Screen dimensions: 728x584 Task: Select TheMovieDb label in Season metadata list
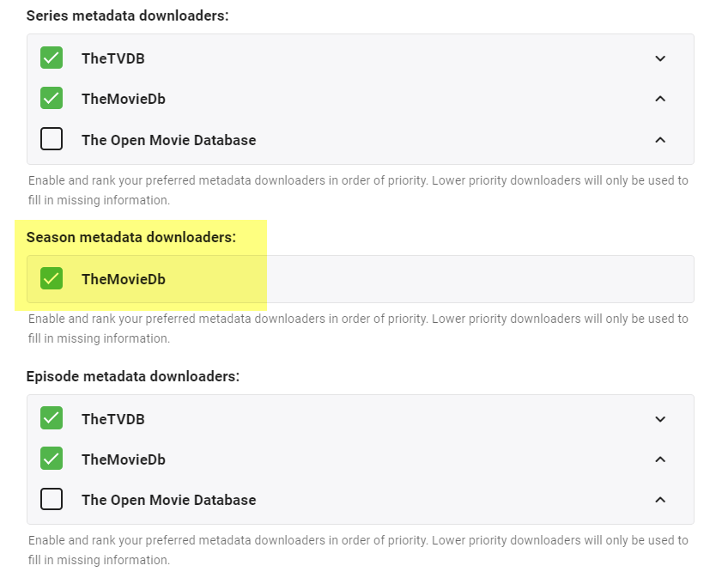[123, 279]
